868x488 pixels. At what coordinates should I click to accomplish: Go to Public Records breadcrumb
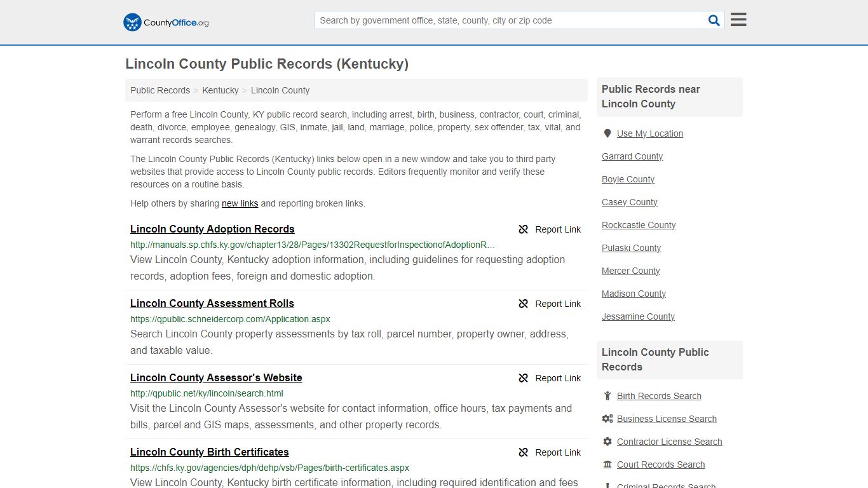(x=160, y=90)
